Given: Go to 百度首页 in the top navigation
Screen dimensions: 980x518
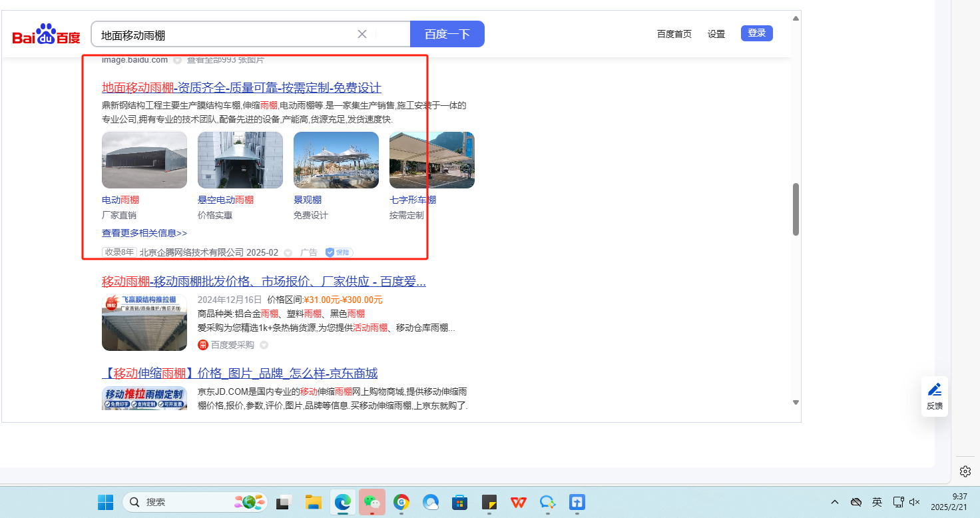Looking at the screenshot, I should pyautogui.click(x=674, y=34).
